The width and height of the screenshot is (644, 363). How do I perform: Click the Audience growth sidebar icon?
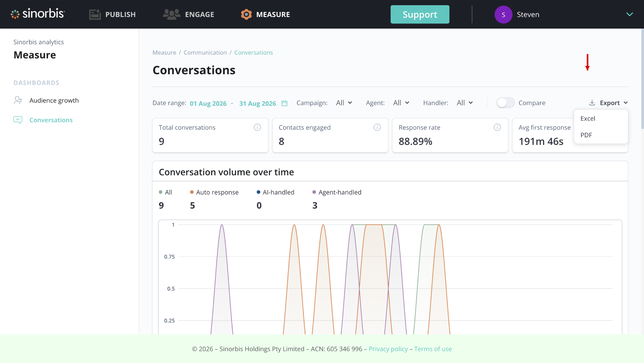pos(18,100)
